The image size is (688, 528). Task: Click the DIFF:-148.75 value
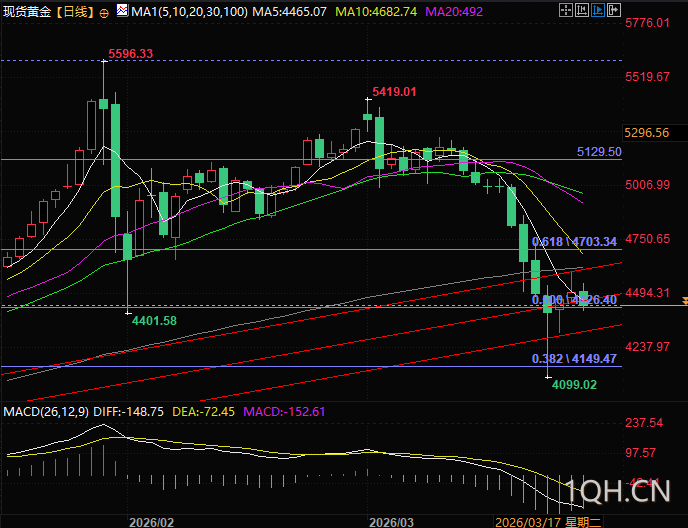(129, 412)
